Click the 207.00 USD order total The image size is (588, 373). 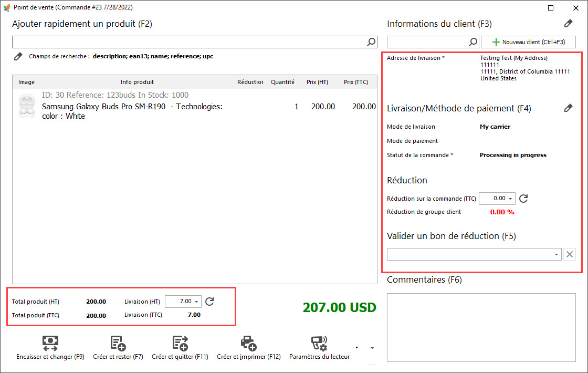pos(339,307)
